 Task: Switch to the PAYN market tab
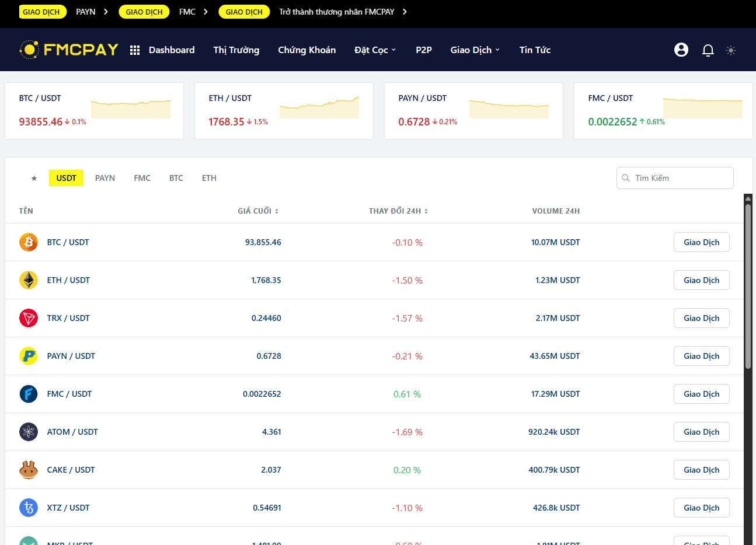[x=105, y=178]
